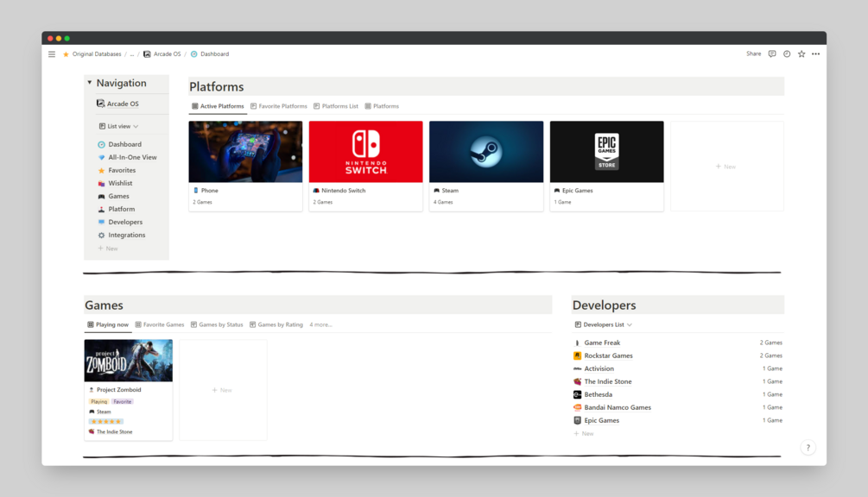
Task: Click the Playing tag on Project Zomboid
Action: tap(99, 402)
